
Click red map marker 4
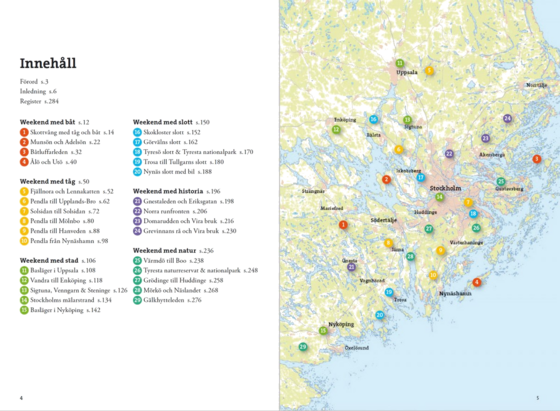coord(476,282)
